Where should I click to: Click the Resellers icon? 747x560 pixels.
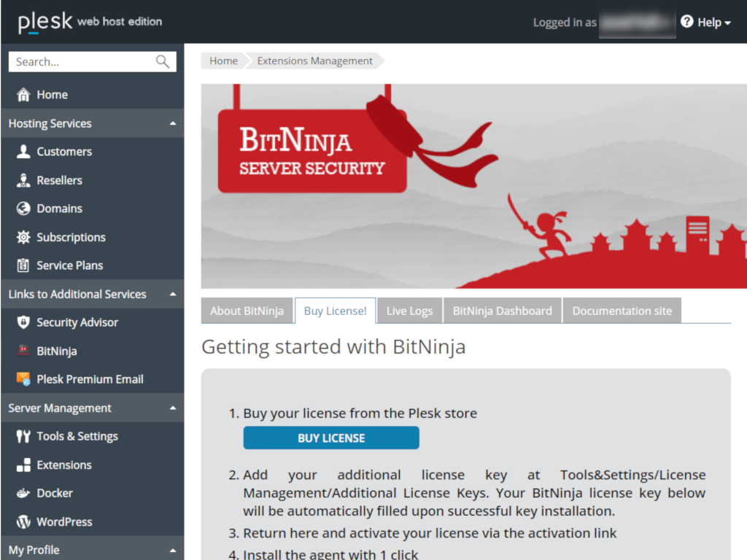23,180
